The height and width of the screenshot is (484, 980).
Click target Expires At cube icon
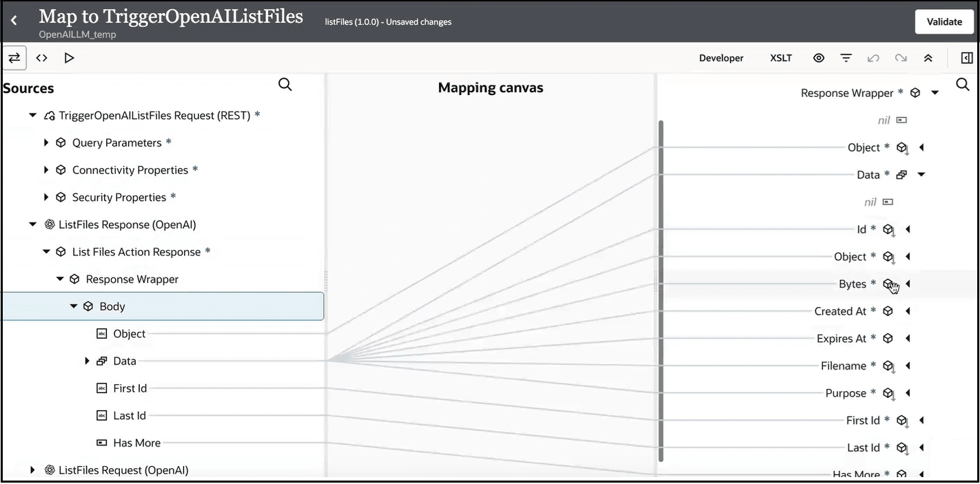click(888, 339)
